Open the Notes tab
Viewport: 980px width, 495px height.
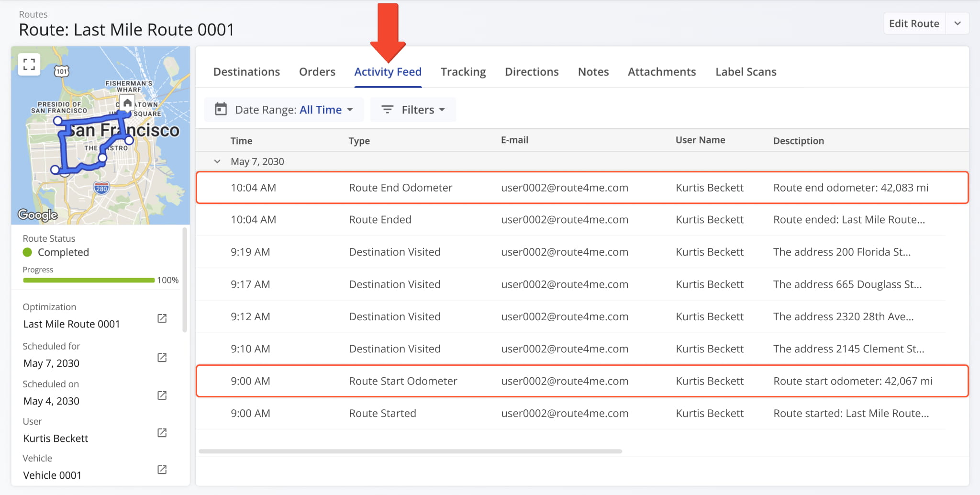point(593,71)
